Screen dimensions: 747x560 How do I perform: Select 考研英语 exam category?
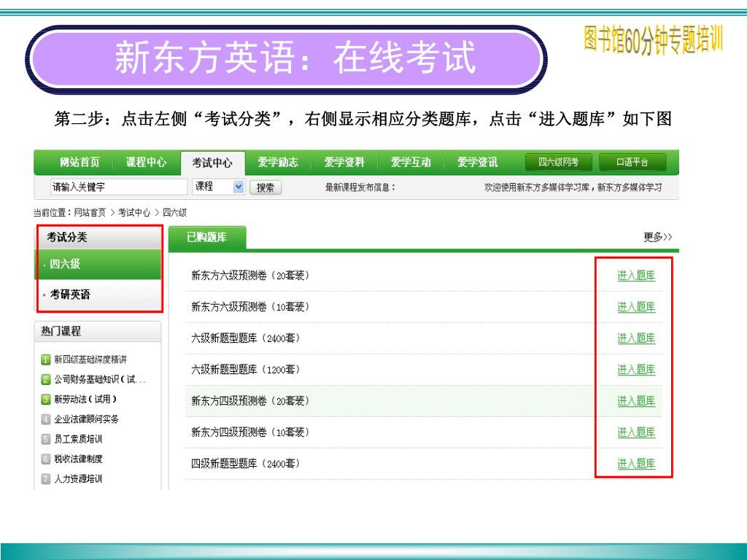pyautogui.click(x=98, y=295)
